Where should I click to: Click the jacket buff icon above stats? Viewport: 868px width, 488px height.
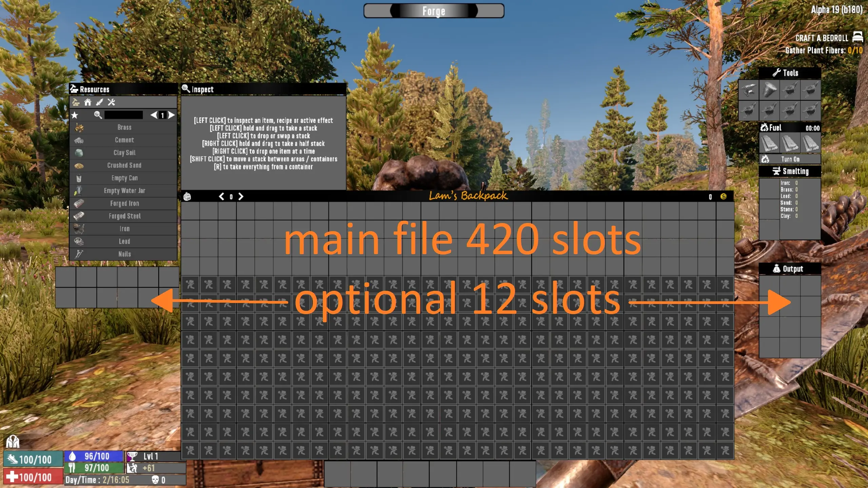point(13,441)
